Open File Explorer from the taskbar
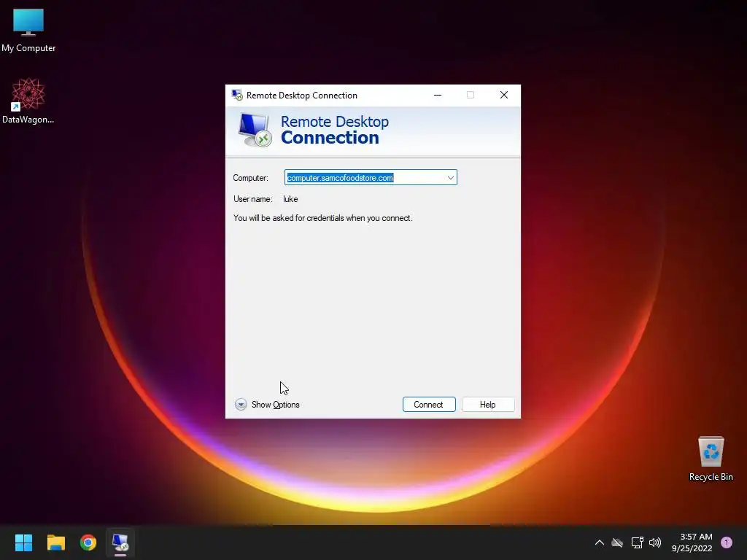The width and height of the screenshot is (747, 560). click(55, 542)
